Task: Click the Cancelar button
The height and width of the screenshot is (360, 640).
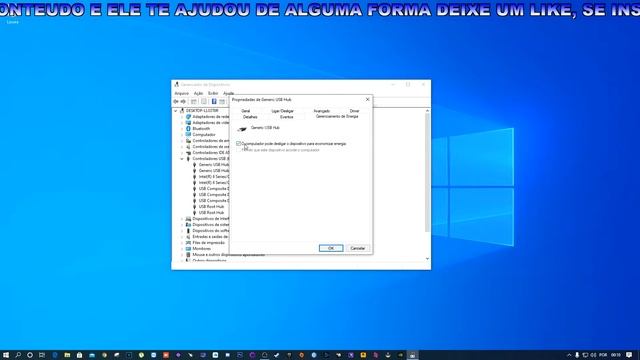Action: pos(358,248)
